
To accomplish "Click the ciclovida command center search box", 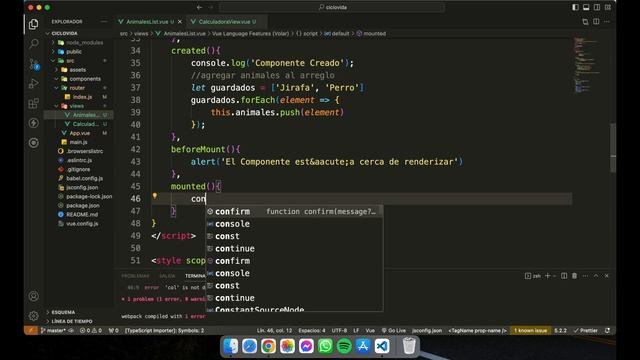I will 332,7.
